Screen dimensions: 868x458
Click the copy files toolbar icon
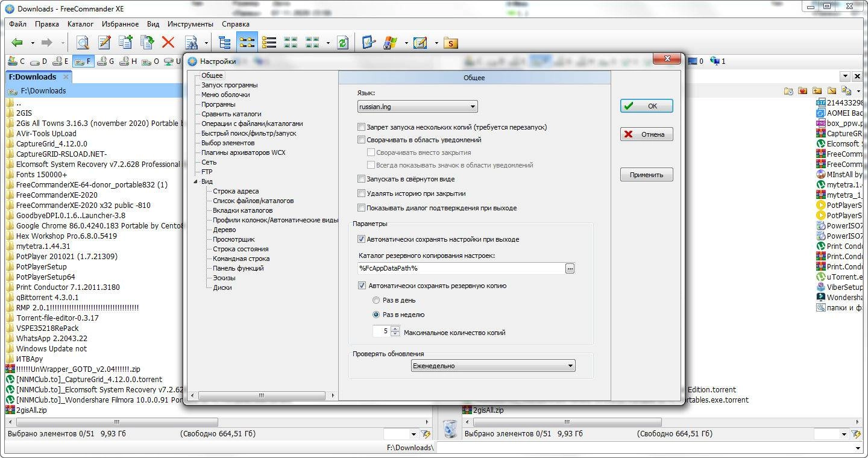[x=125, y=43]
